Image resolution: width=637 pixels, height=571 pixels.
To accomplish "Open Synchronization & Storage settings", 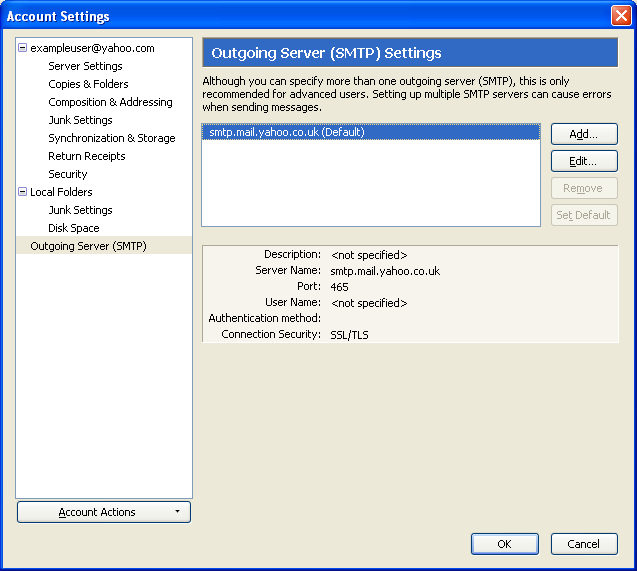I will pyautogui.click(x=112, y=138).
